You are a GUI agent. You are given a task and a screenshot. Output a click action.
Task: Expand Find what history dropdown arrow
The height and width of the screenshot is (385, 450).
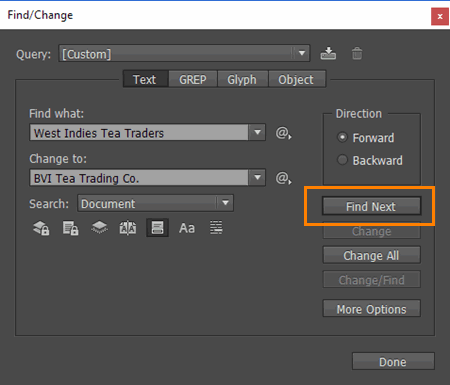coord(257,132)
